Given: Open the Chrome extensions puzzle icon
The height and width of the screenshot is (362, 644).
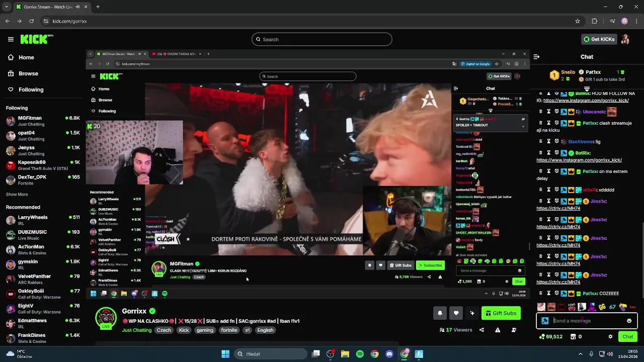Looking at the screenshot, I should (x=595, y=21).
